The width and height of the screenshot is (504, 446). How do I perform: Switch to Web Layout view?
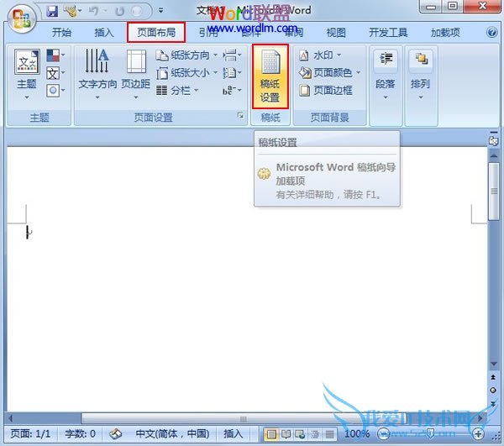[300, 435]
